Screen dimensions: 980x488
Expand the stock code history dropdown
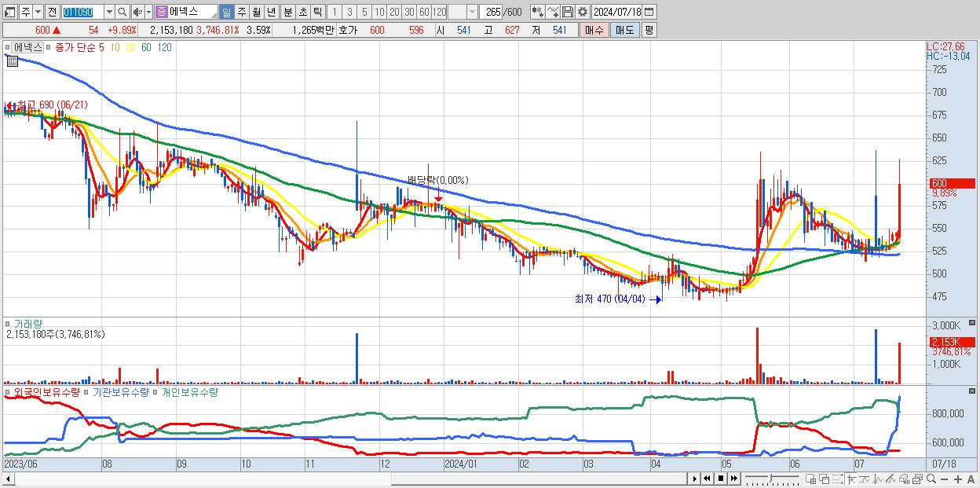[x=109, y=12]
